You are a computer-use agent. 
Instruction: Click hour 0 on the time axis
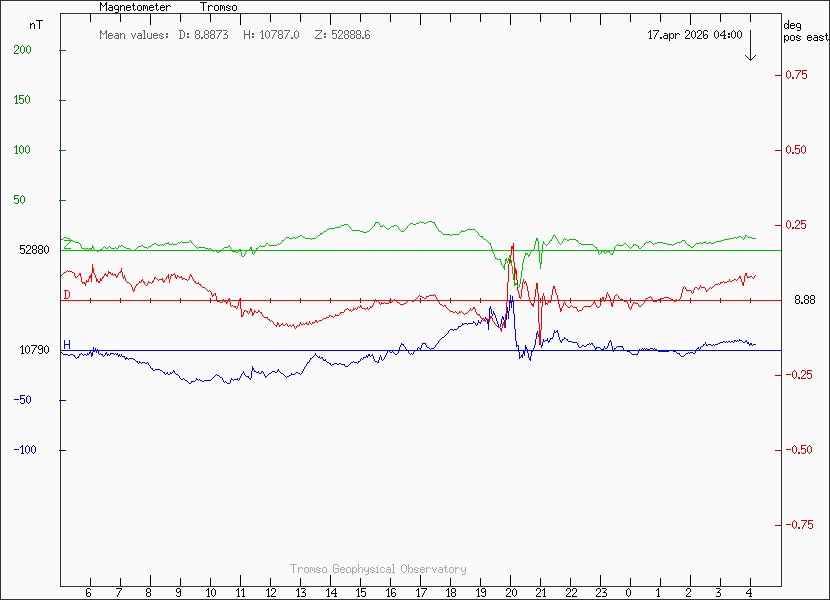[x=630, y=593]
